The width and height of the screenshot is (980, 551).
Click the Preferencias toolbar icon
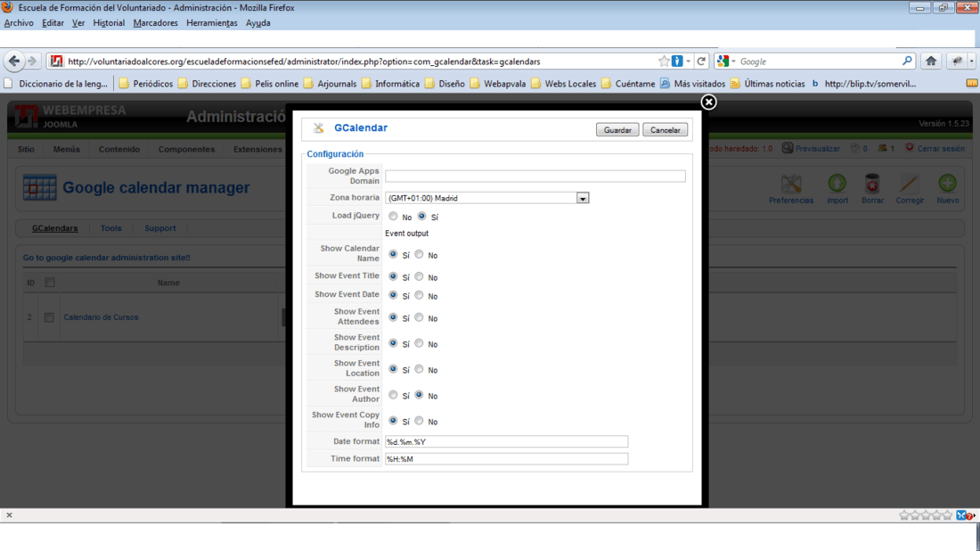790,184
